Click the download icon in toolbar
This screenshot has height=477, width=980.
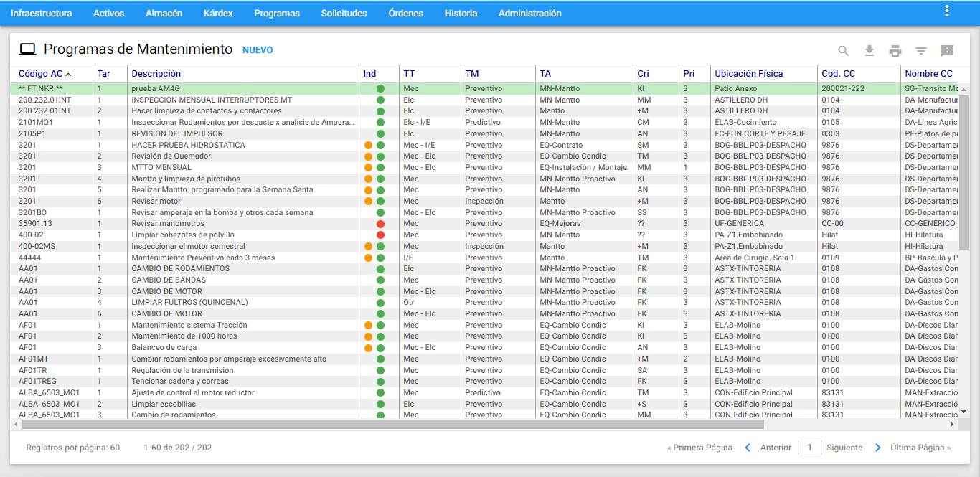[x=870, y=50]
